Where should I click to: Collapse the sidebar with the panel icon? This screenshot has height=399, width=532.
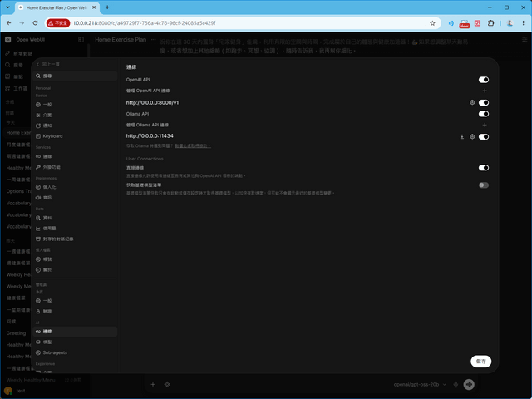81,40
